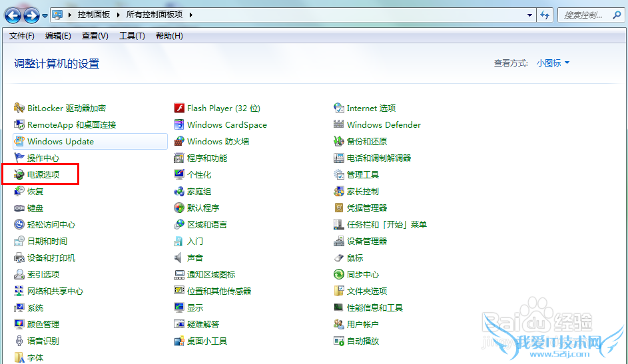628x364 pixels.
Task: Open the 桌面小工具 gadgets link
Action: [207, 341]
